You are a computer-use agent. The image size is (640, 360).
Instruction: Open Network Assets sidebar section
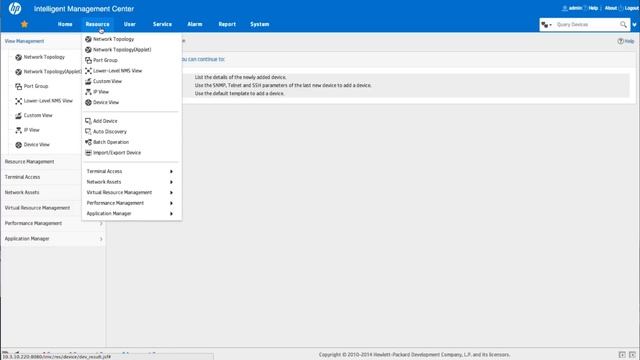click(22, 193)
